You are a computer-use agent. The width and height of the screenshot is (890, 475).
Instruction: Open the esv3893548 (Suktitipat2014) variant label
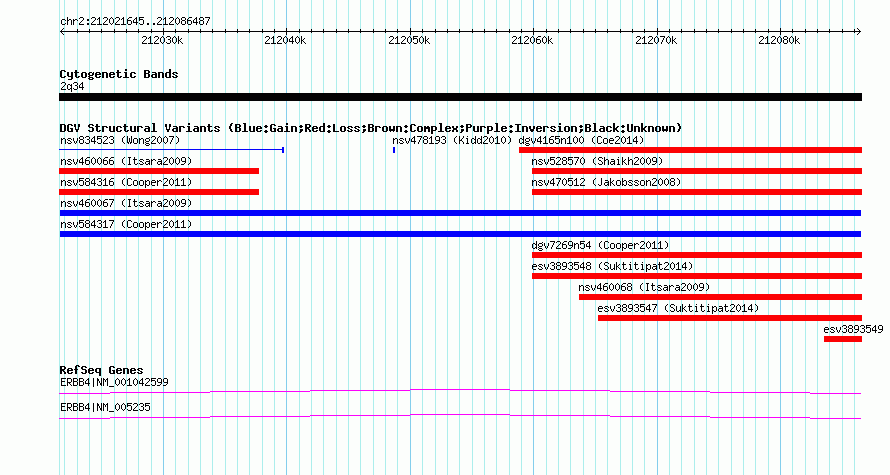click(612, 266)
